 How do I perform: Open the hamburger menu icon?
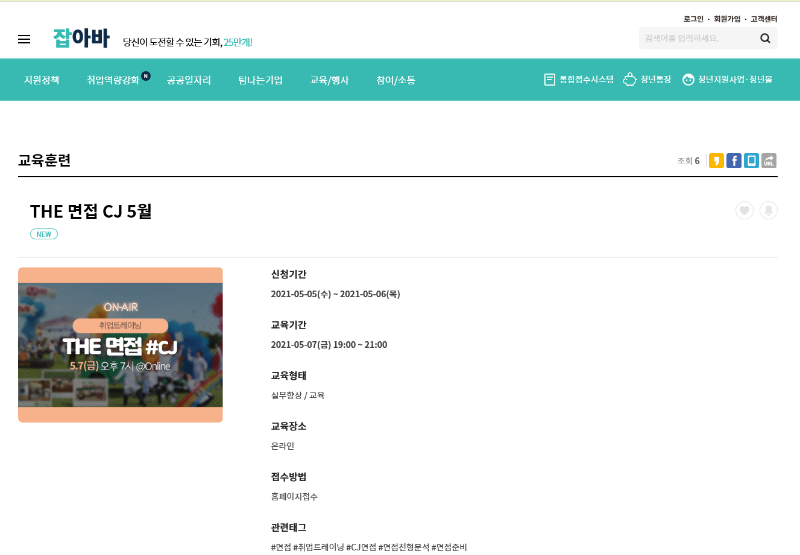pos(24,39)
